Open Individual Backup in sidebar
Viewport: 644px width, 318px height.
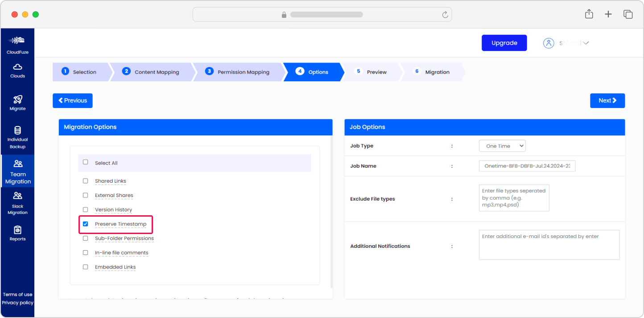[17, 130]
